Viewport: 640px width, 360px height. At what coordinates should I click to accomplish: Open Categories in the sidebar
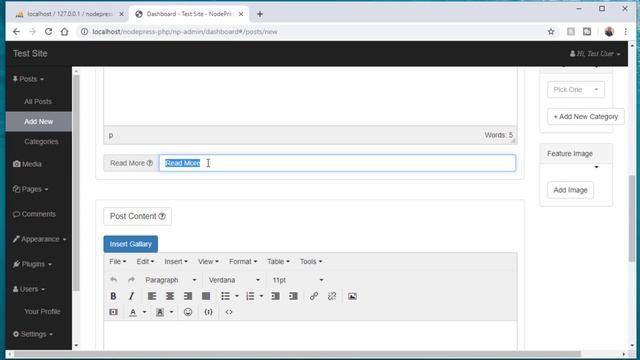(x=41, y=142)
